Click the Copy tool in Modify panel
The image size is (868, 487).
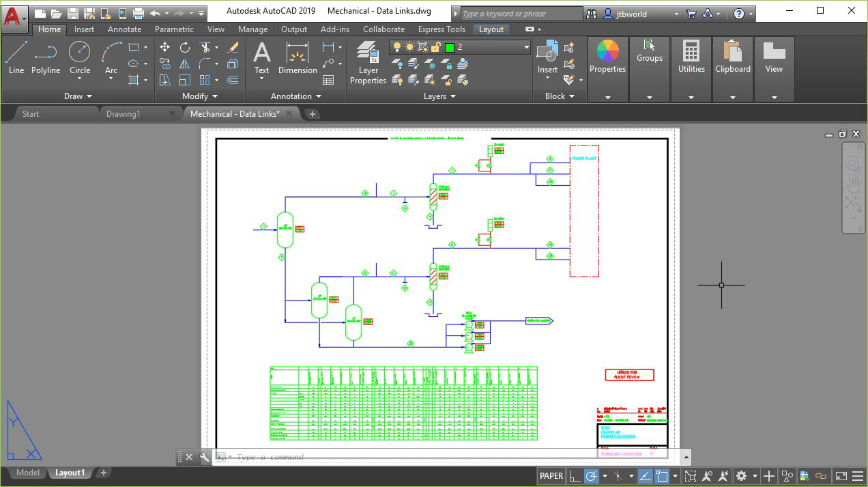click(164, 64)
